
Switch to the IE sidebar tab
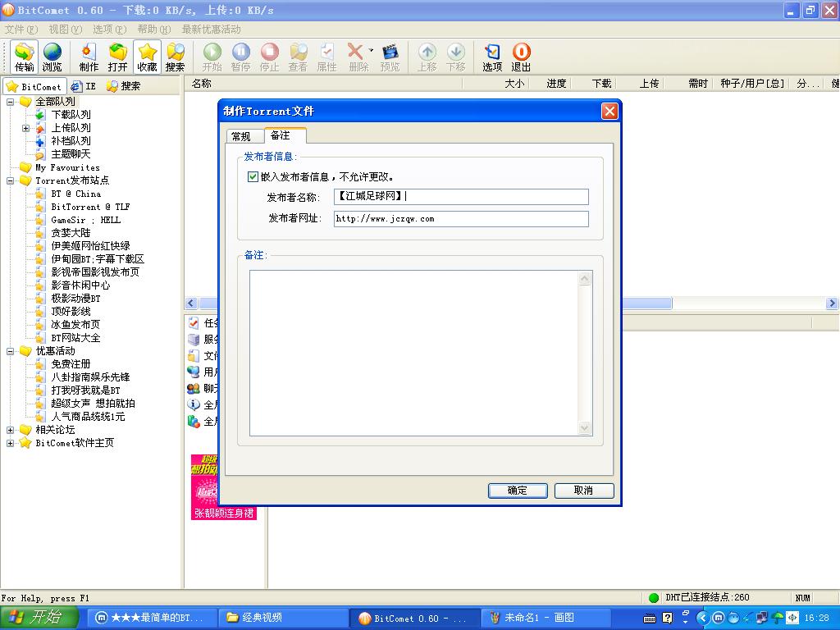point(84,86)
